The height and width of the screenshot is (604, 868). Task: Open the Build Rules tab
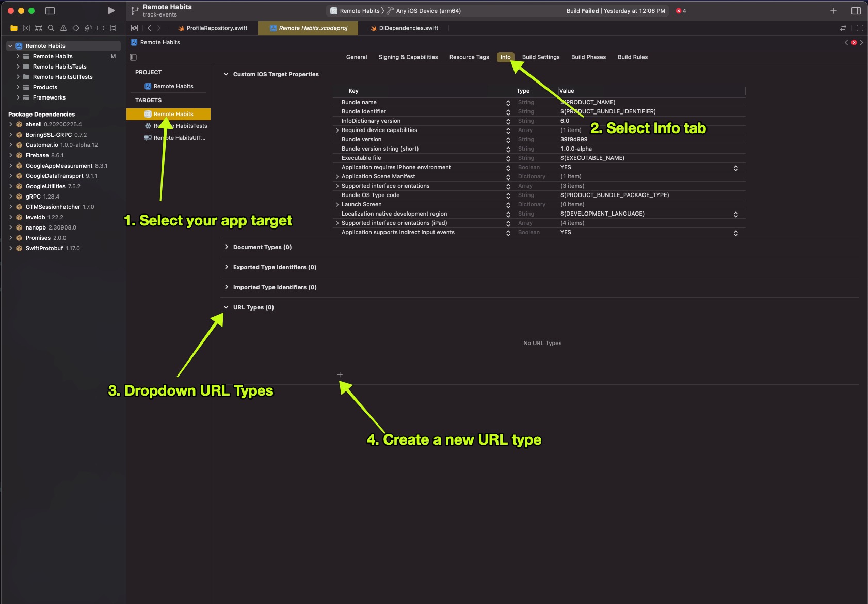[x=633, y=57]
